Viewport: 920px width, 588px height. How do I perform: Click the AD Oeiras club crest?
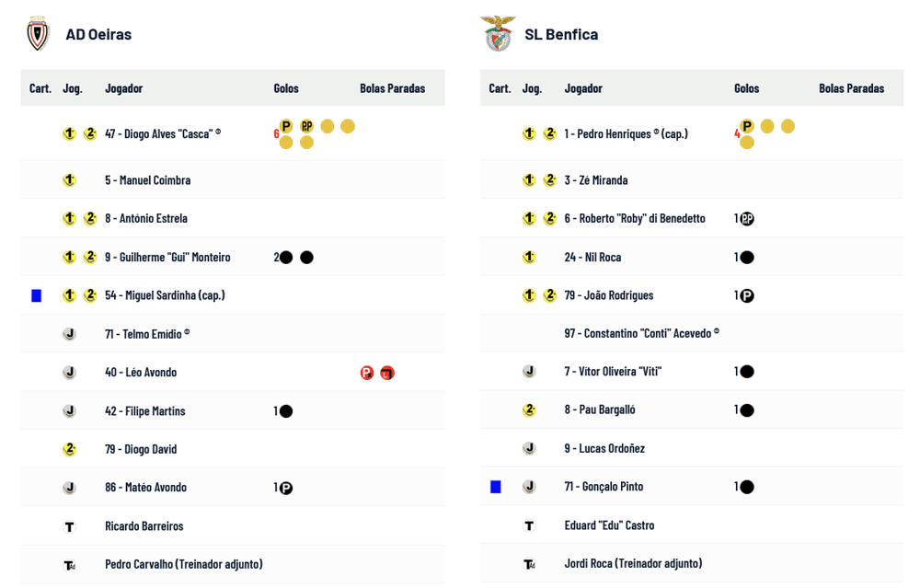pyautogui.click(x=37, y=34)
